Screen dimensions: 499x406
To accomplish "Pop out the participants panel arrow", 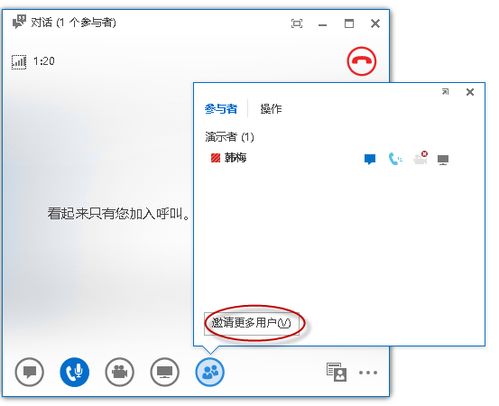I will pos(445,91).
